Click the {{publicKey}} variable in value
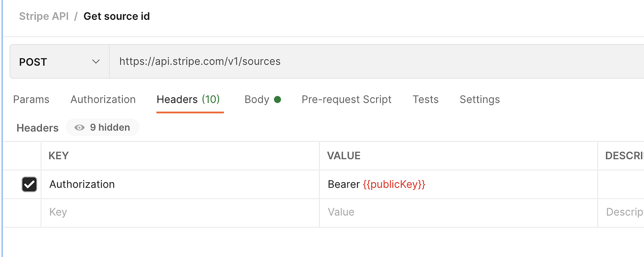The height and width of the screenshot is (257, 644). pyautogui.click(x=394, y=184)
